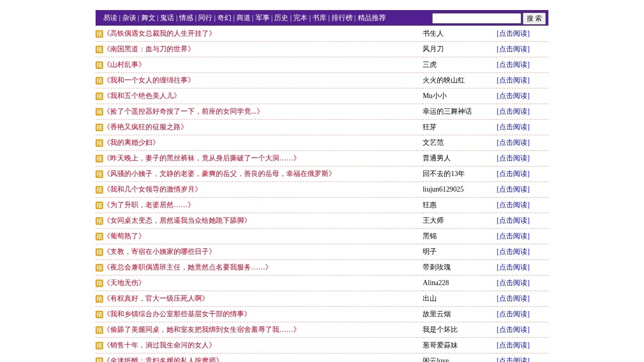Click the 精 badge beside 《南国黑道：血与刀的世界》
Screen dimensions: 644x362
[x=99, y=50]
